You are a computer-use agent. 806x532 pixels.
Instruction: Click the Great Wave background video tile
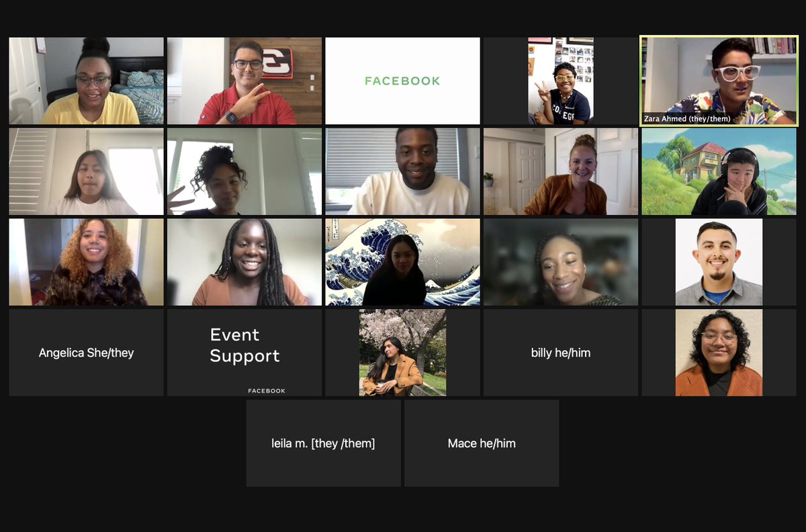[x=402, y=262]
